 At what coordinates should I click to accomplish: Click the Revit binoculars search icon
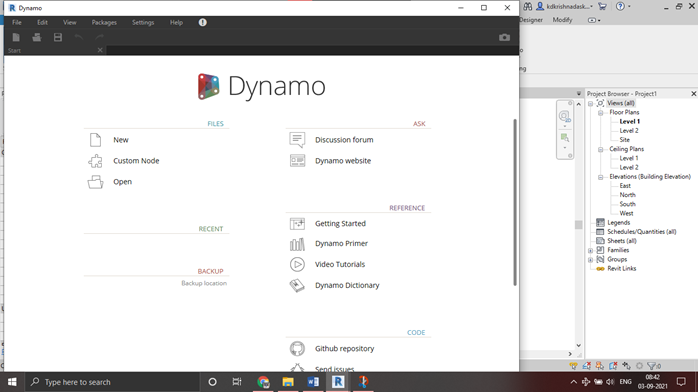(528, 6)
